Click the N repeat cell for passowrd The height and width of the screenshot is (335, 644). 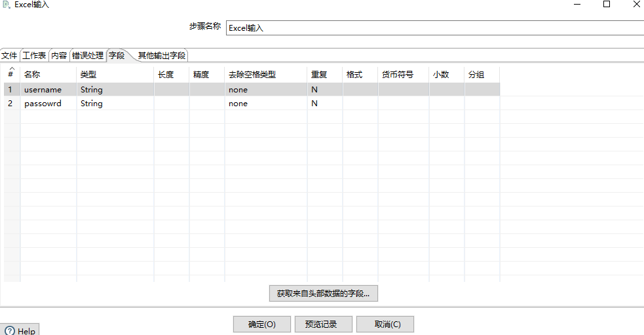325,104
